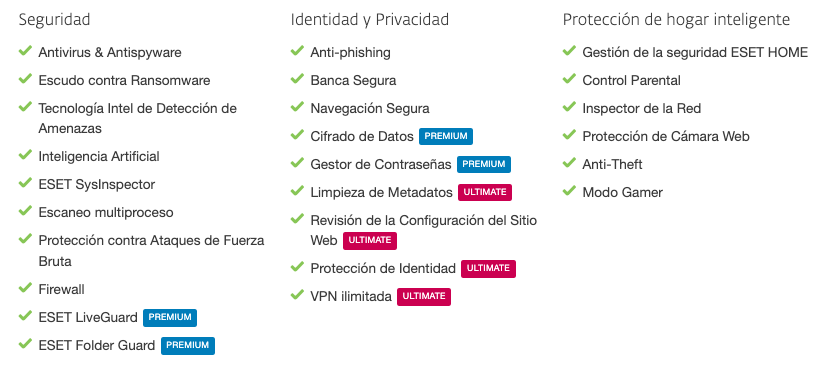Click the ULTIMATE badge next to Limpieza de Metadatos
The height and width of the screenshot is (366, 819).
(x=485, y=192)
